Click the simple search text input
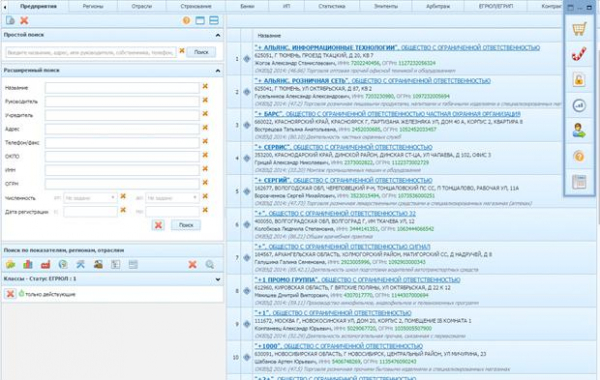 (91, 52)
